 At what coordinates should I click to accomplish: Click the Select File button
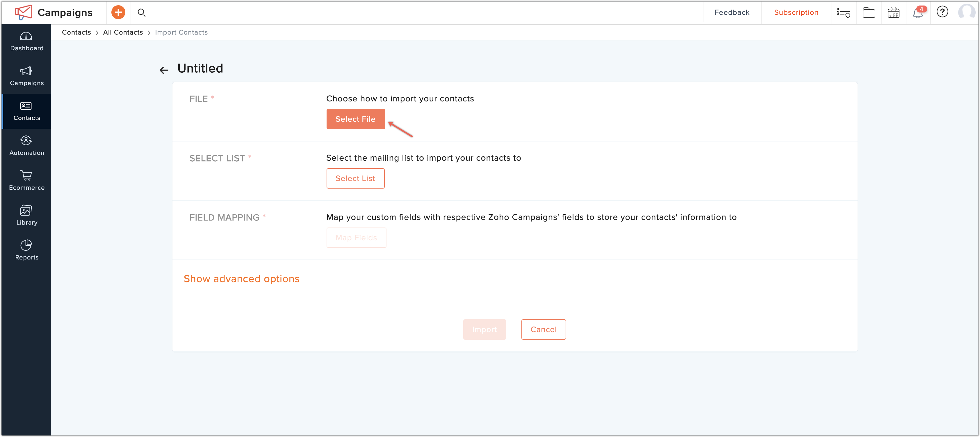(355, 119)
